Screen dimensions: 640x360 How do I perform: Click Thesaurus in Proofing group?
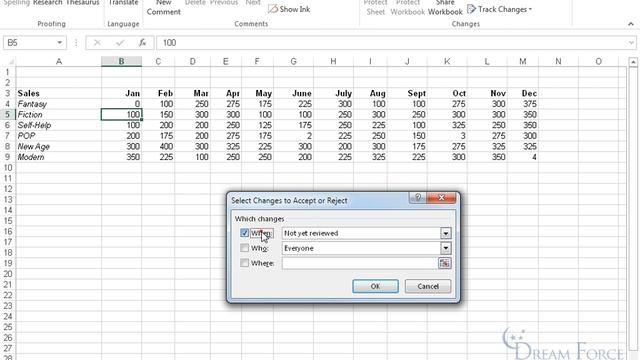point(82,2)
